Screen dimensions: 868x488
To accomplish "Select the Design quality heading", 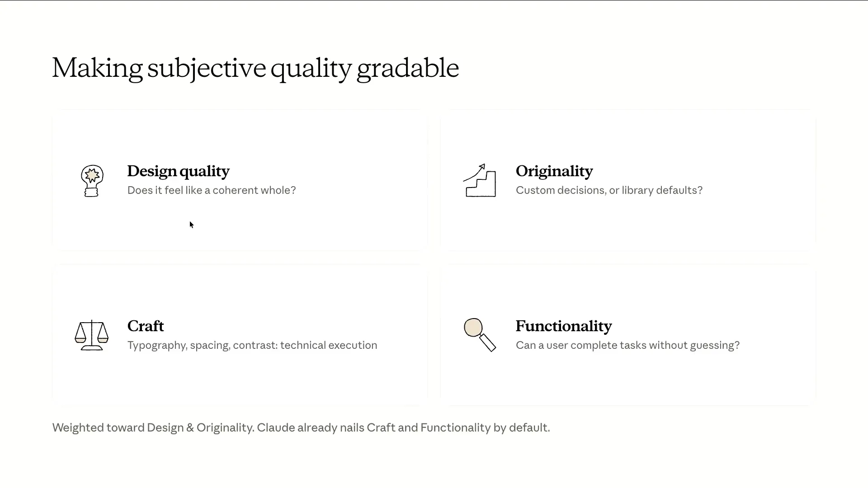I will [178, 171].
